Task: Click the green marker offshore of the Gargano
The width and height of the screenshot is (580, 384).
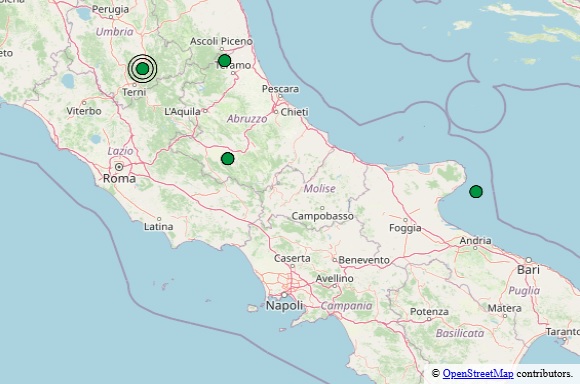Action: (x=476, y=192)
